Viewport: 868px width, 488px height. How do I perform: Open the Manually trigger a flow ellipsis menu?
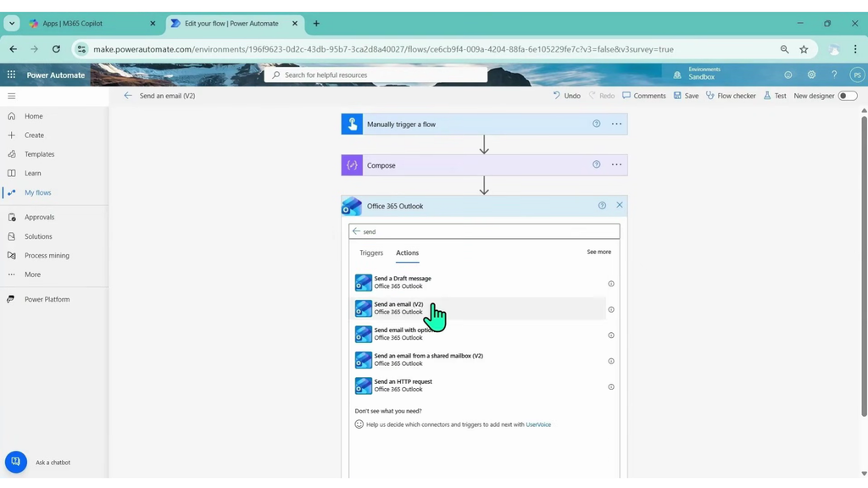click(x=617, y=124)
